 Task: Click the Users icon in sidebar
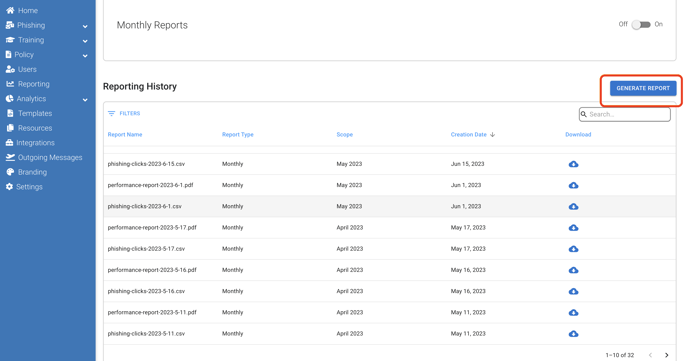[10, 69]
